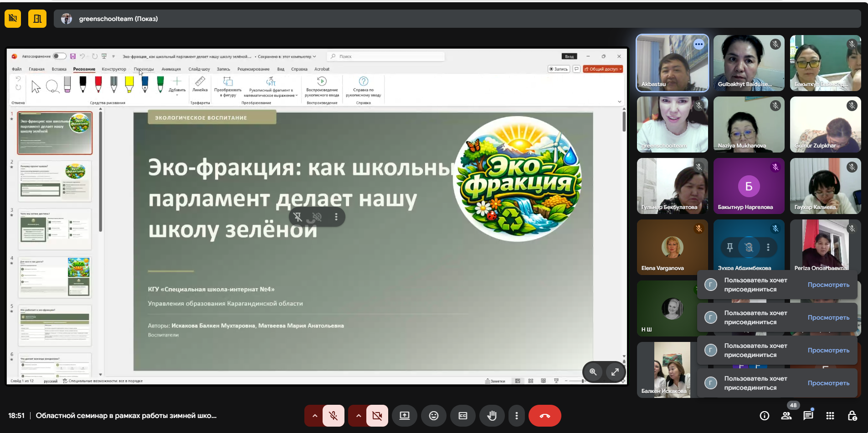The width and height of the screenshot is (868, 433).
Task: Expand video settings arrow beside camera
Action: tap(358, 415)
